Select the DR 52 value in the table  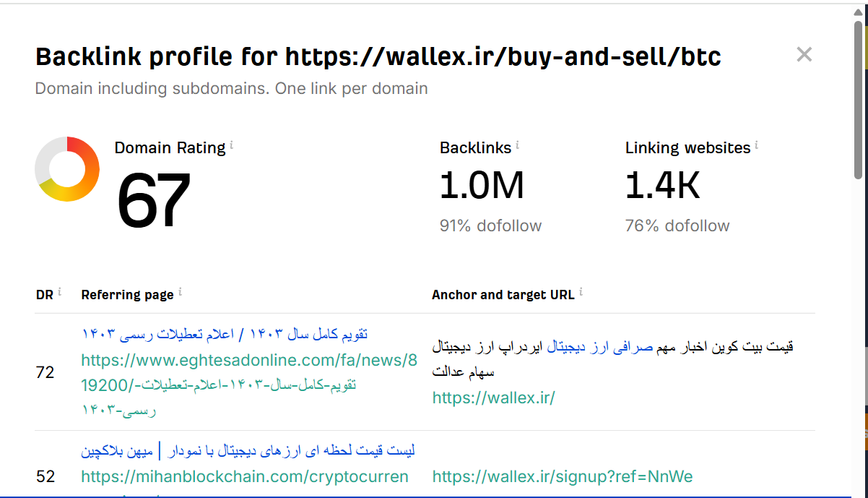tap(45, 476)
